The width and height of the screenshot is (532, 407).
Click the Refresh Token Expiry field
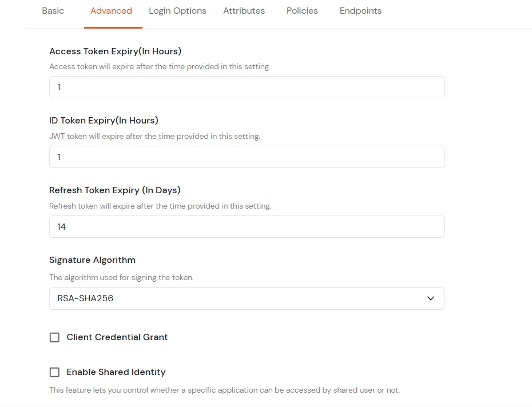click(247, 226)
